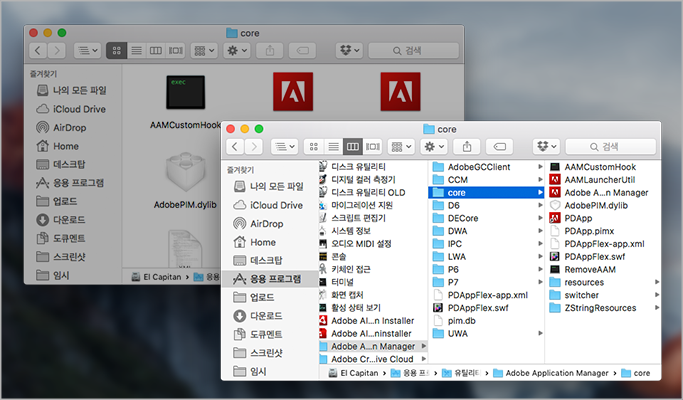Switch front window to column view
This screenshot has height=400, width=683.
[353, 147]
